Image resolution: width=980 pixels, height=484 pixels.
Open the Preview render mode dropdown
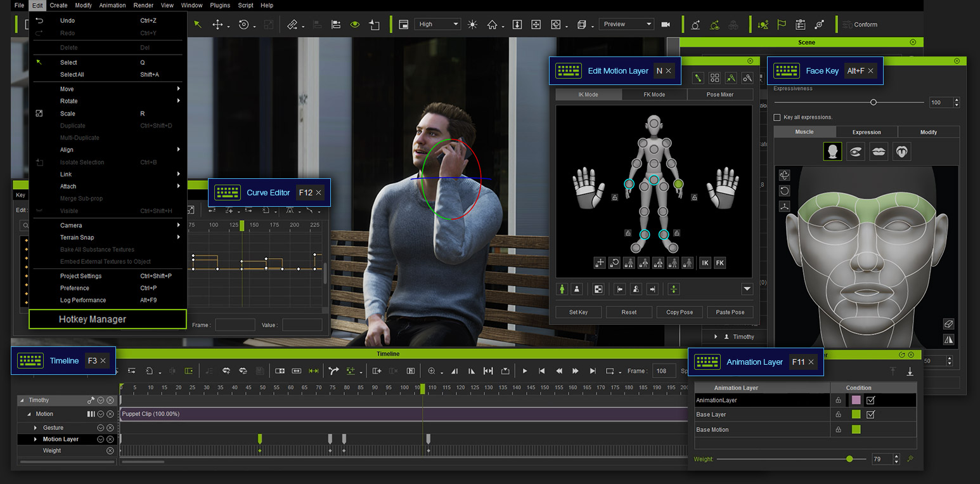pyautogui.click(x=626, y=24)
